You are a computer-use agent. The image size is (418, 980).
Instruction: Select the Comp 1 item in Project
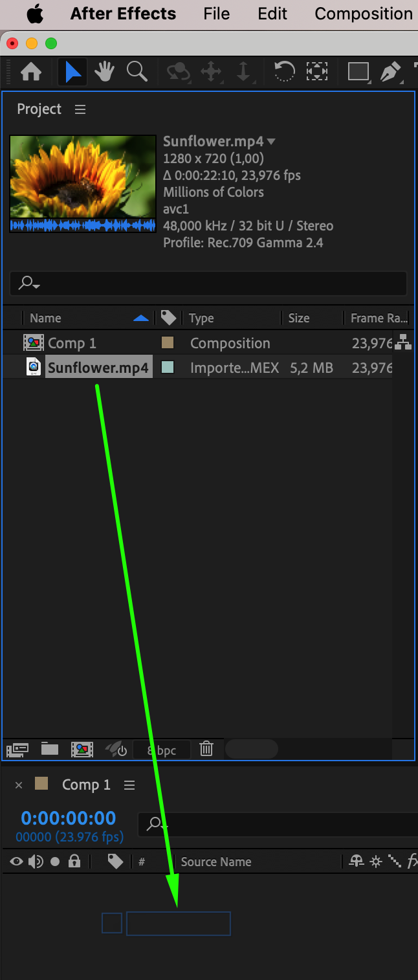(72, 343)
